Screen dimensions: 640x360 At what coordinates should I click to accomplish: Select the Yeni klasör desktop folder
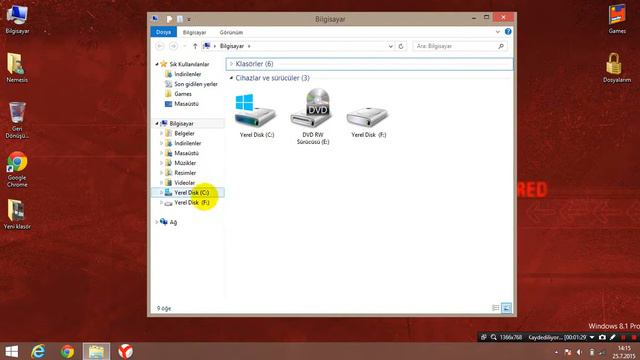[17, 214]
